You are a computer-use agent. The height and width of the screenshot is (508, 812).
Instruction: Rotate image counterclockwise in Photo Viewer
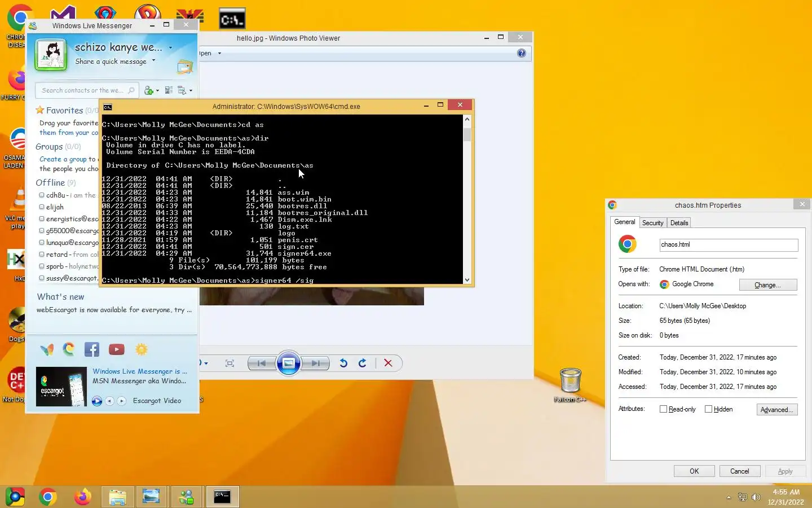point(343,363)
